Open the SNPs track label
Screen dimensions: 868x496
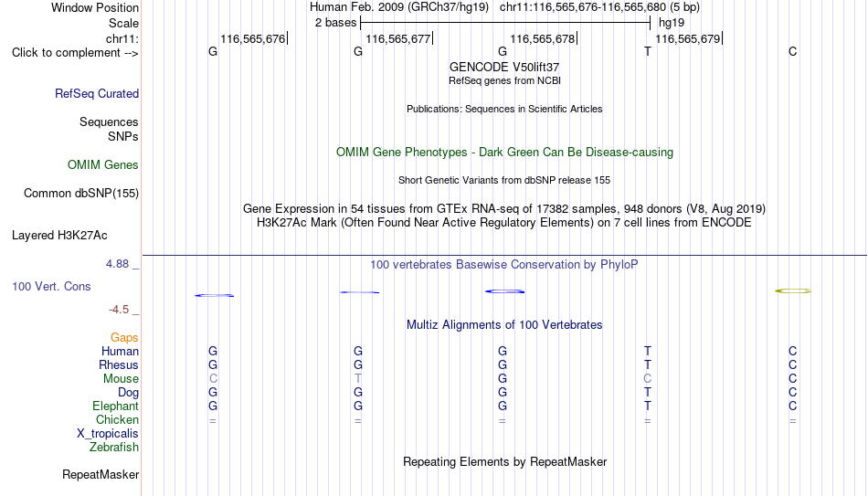pos(123,136)
